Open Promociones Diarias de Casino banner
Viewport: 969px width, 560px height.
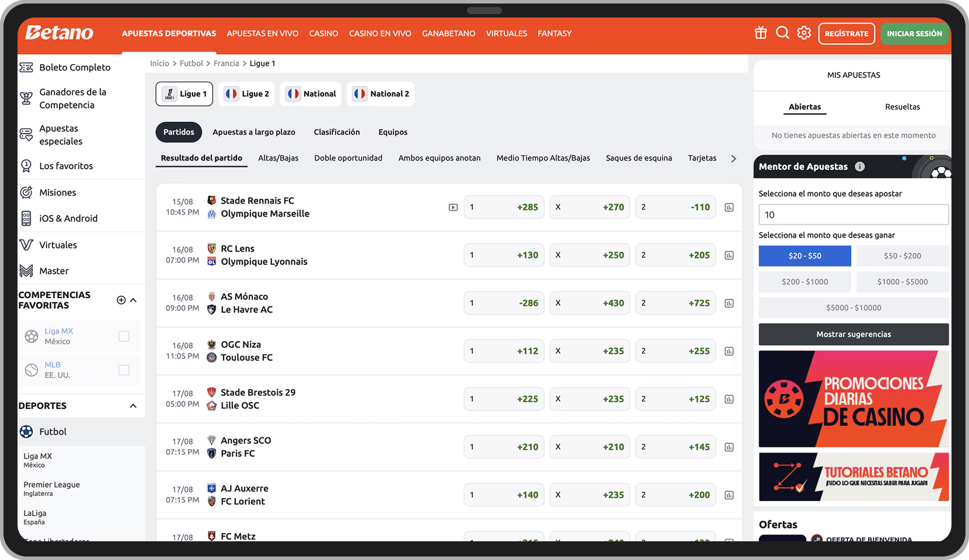[x=854, y=399]
